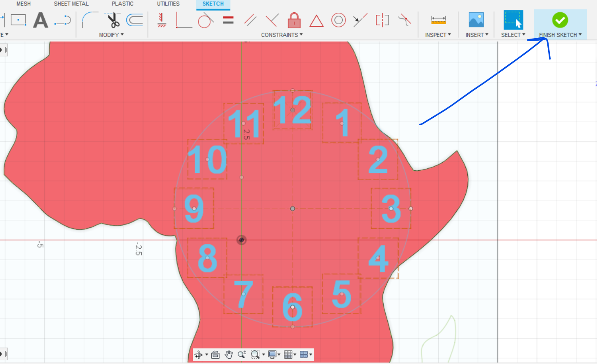Select the sketch text "6"
The width and height of the screenshot is (597, 364).
point(293,307)
